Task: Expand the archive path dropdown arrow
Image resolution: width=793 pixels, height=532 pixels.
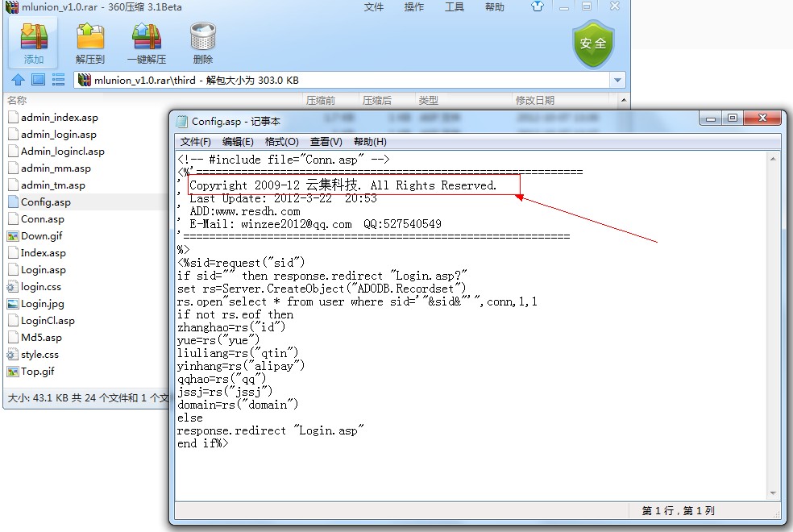Action: [x=617, y=81]
